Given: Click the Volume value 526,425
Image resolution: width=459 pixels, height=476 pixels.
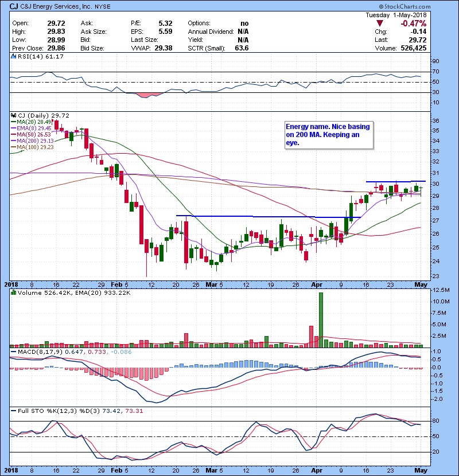Looking at the screenshot, I should [414, 48].
